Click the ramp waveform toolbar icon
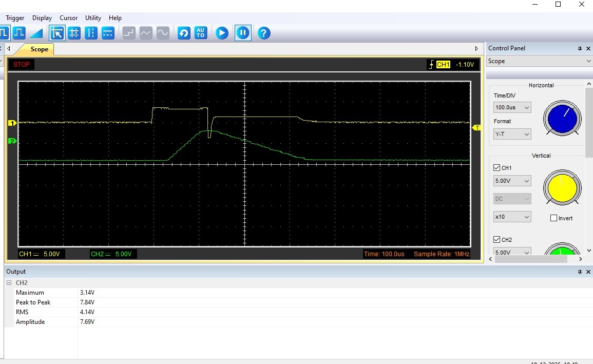Viewport: 593px width, 364px height. (x=36, y=33)
